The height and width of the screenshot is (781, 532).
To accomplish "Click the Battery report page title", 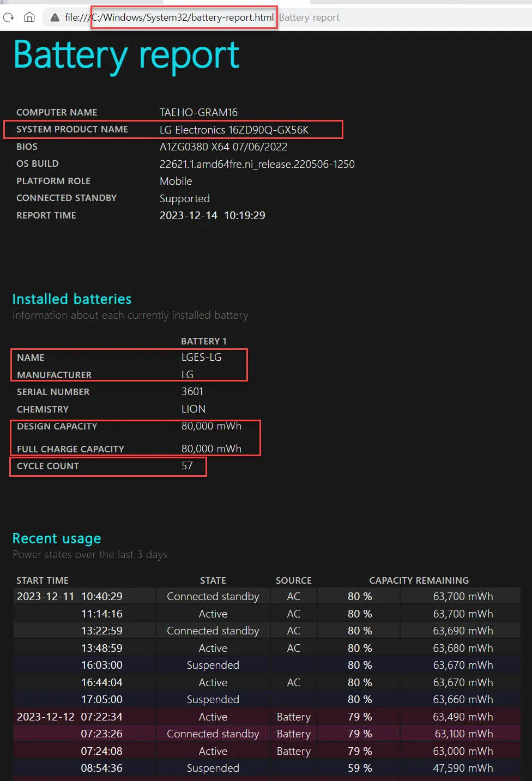I will tap(126, 55).
